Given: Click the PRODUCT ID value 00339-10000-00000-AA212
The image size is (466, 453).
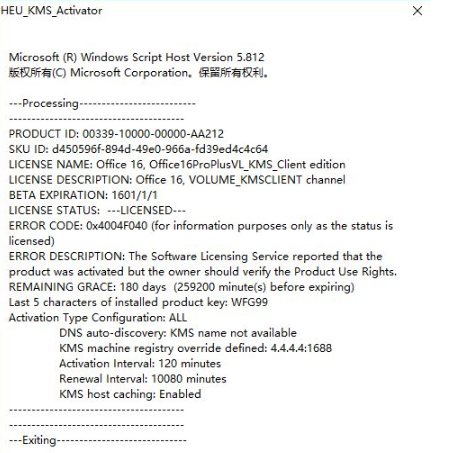Looking at the screenshot, I should (153, 134).
